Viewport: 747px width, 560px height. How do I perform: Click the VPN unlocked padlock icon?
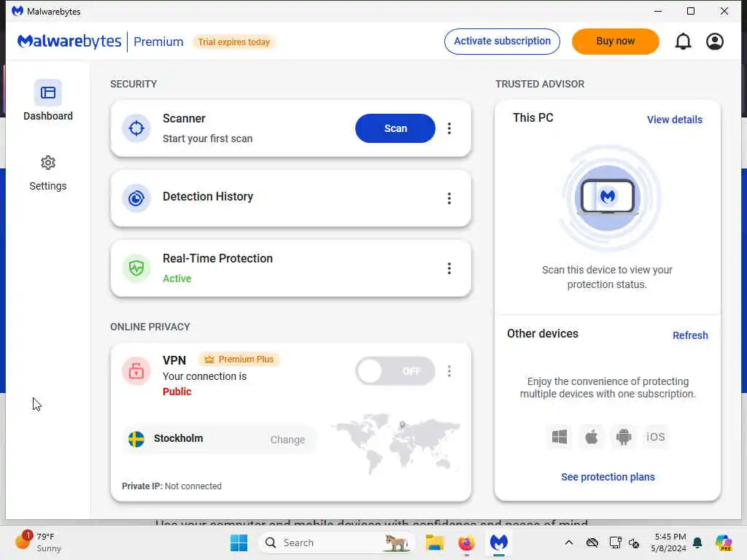pos(136,371)
